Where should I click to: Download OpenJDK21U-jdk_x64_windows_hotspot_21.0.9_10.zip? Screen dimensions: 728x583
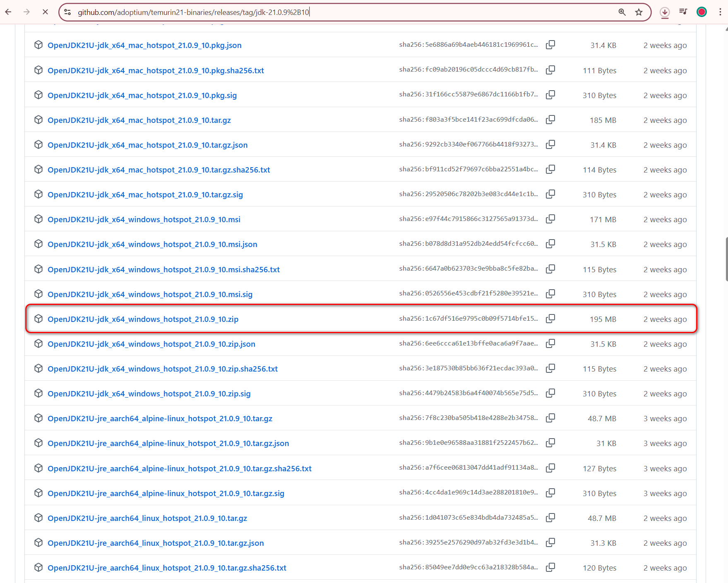(x=143, y=319)
